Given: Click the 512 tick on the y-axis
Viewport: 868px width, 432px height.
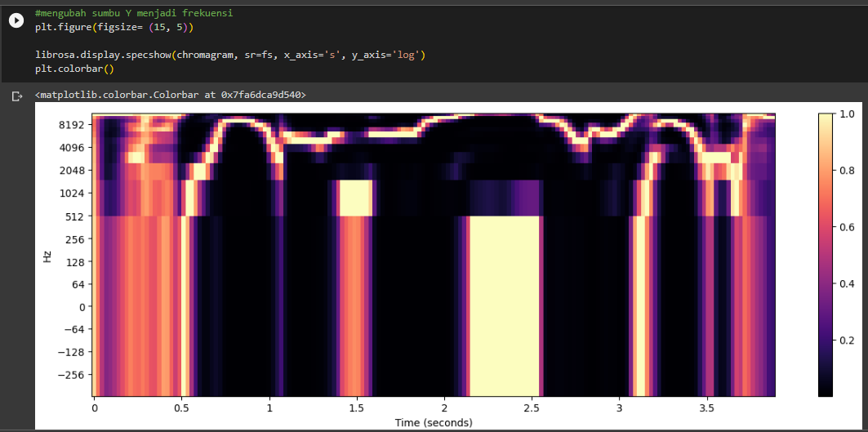Looking at the screenshot, I should 75,216.
